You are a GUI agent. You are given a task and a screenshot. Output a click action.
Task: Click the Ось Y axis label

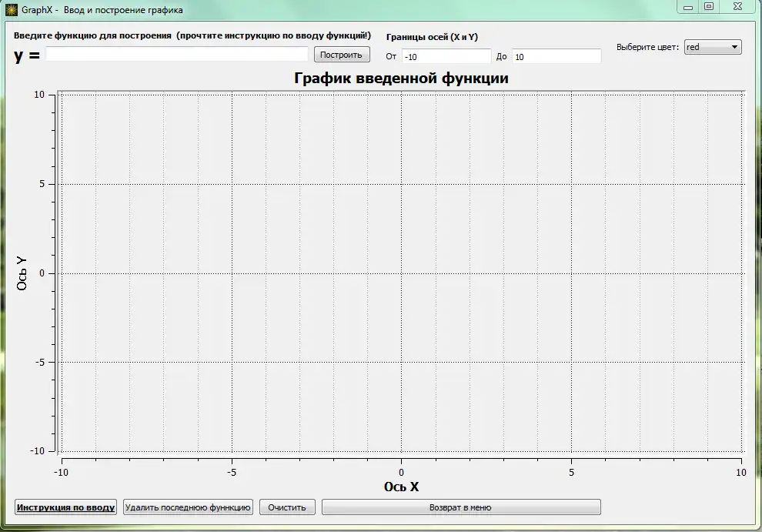coord(22,273)
